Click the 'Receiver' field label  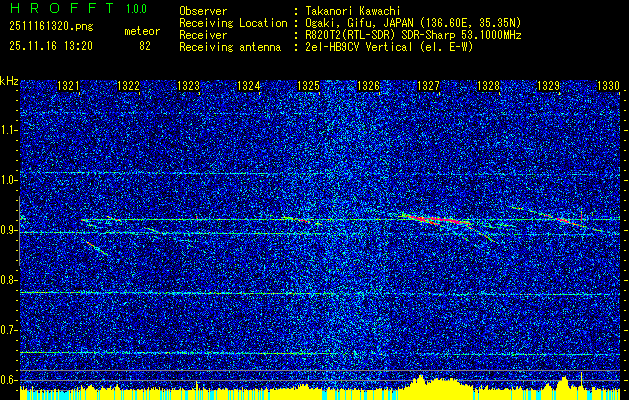click(x=203, y=35)
